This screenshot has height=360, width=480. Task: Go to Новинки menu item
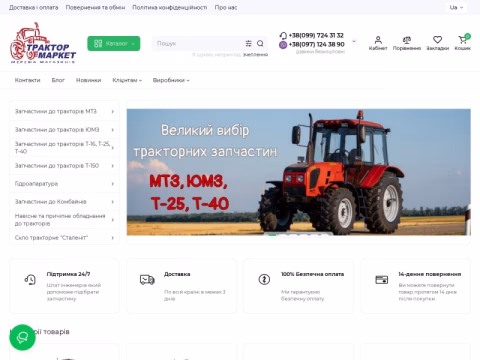88,80
